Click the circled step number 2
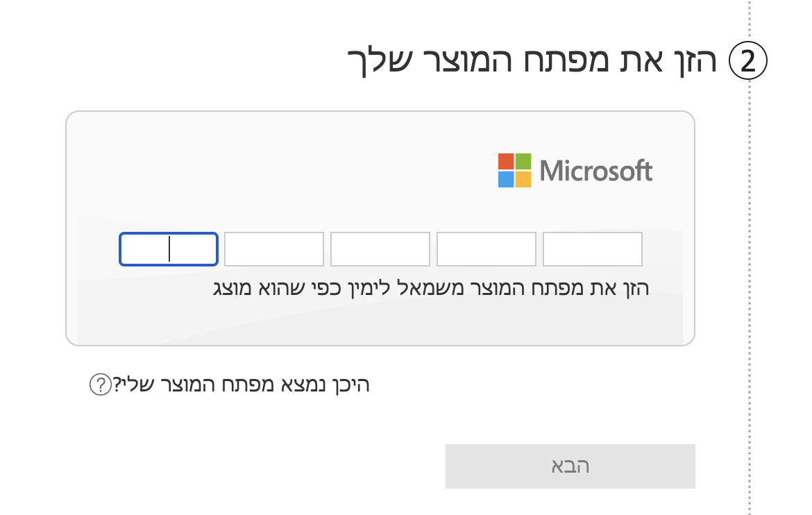812x515 pixels. 747,62
